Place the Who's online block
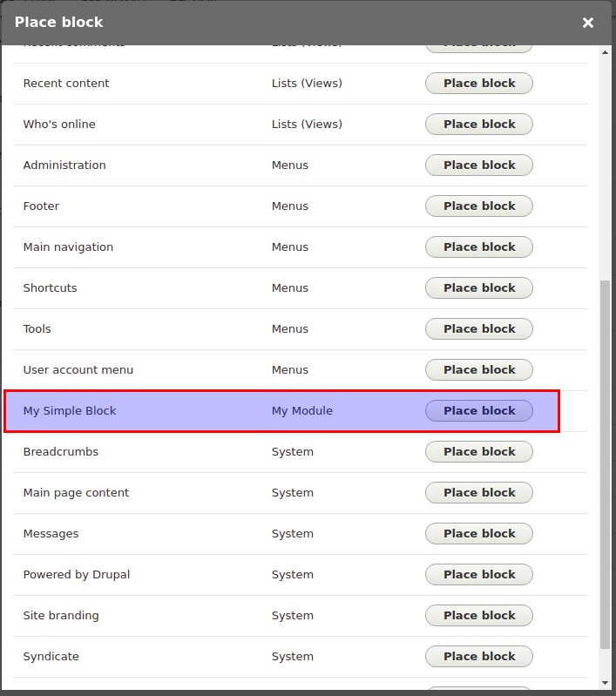The image size is (616, 696). pyautogui.click(x=478, y=125)
